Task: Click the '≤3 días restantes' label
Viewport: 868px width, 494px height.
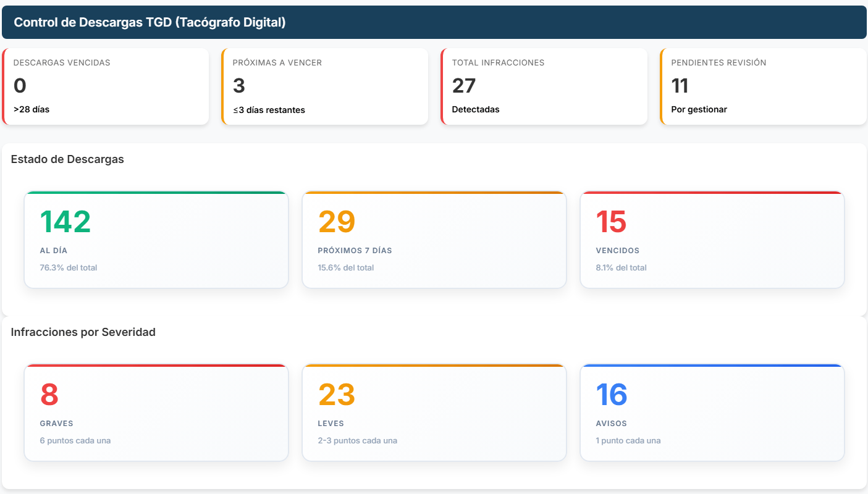Action: tap(269, 110)
